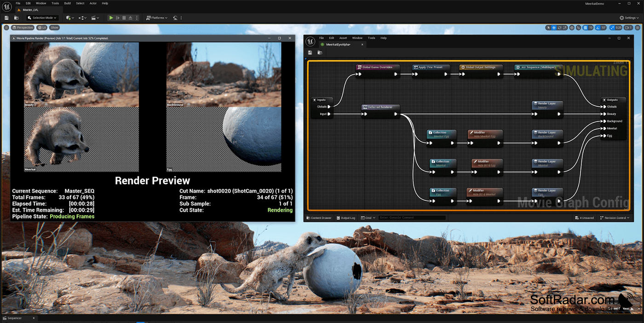Save the current level with the disk icon
The width and height of the screenshot is (644, 323).
pyautogui.click(x=7, y=17)
